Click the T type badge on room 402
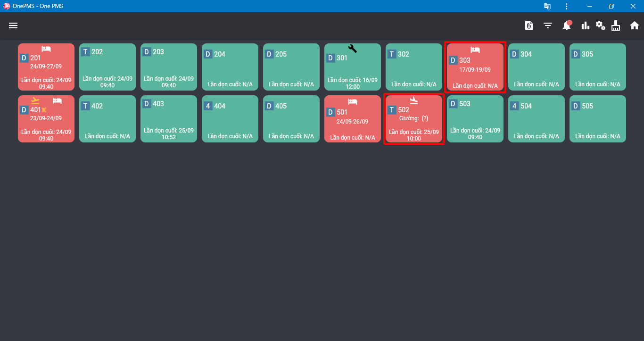 click(85, 106)
